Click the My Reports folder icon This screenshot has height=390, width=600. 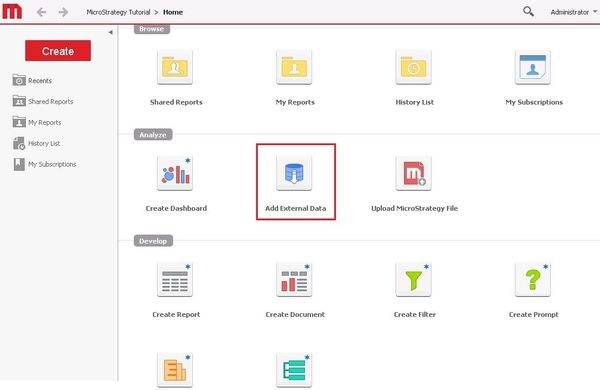click(x=294, y=67)
